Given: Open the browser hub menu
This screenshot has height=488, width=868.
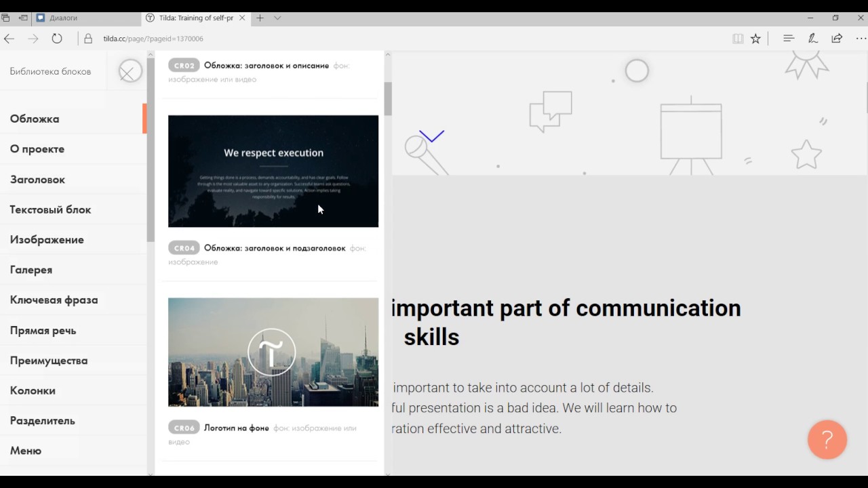Looking at the screenshot, I should (x=789, y=39).
